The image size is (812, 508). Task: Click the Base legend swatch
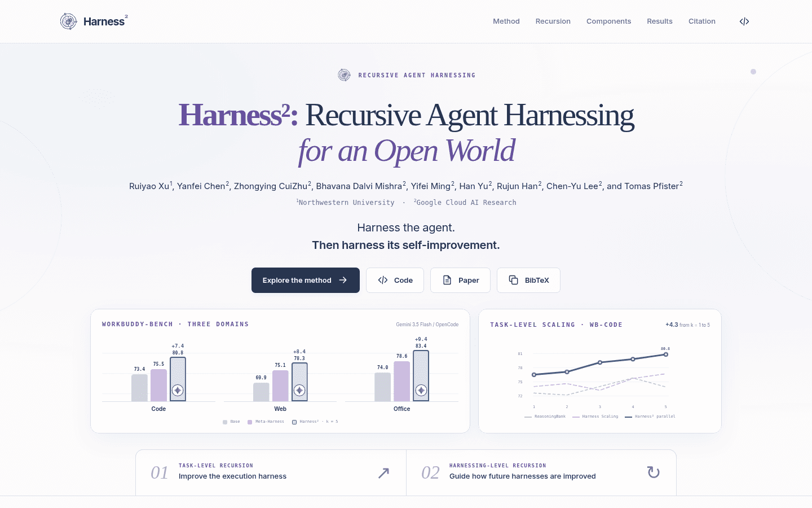(225, 422)
